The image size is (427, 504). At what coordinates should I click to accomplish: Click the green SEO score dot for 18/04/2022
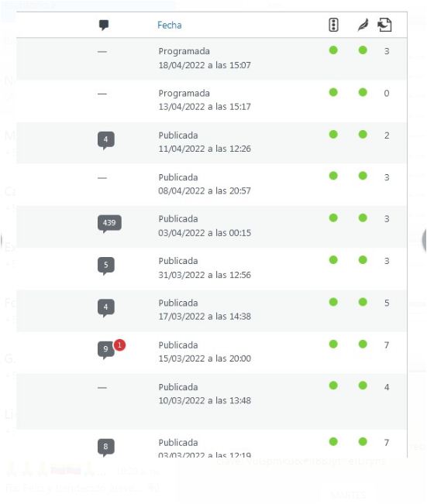click(333, 50)
